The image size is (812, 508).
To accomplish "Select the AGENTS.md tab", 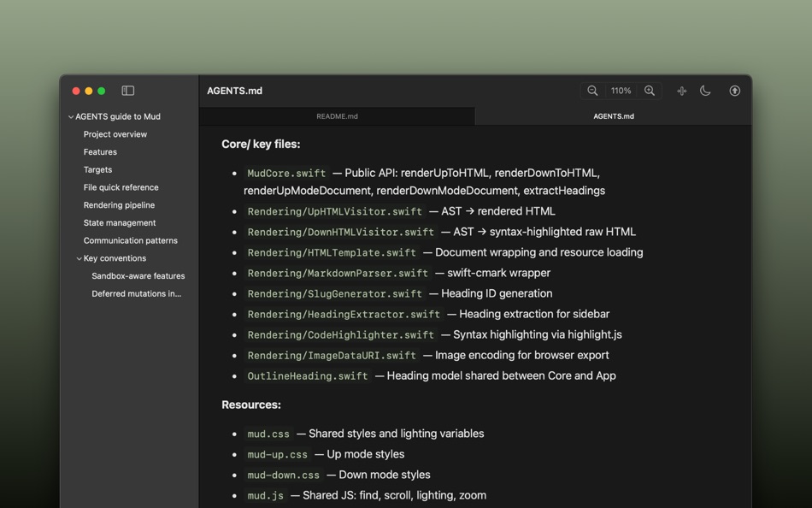I will (x=613, y=116).
